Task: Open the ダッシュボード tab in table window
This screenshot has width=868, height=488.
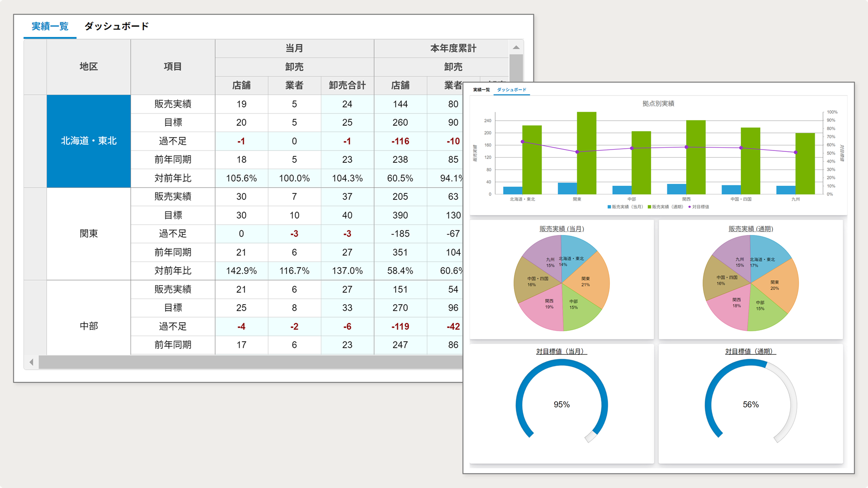Action: click(x=117, y=26)
